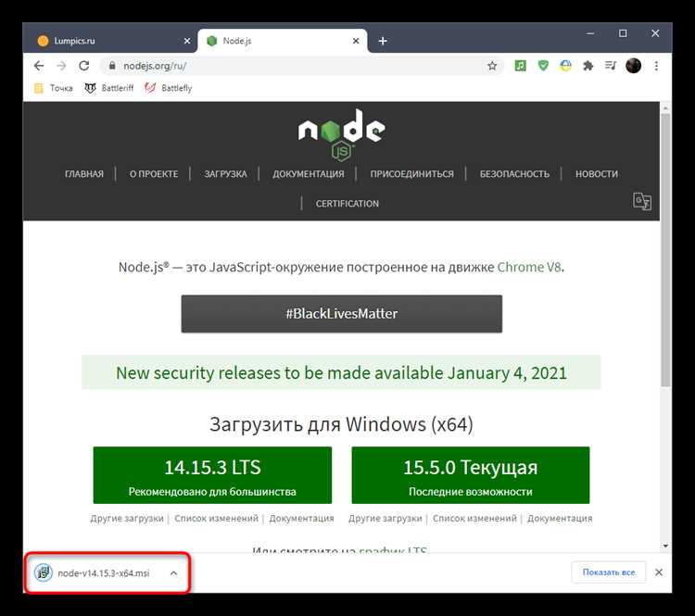Open a new tab with plus button

click(x=383, y=41)
